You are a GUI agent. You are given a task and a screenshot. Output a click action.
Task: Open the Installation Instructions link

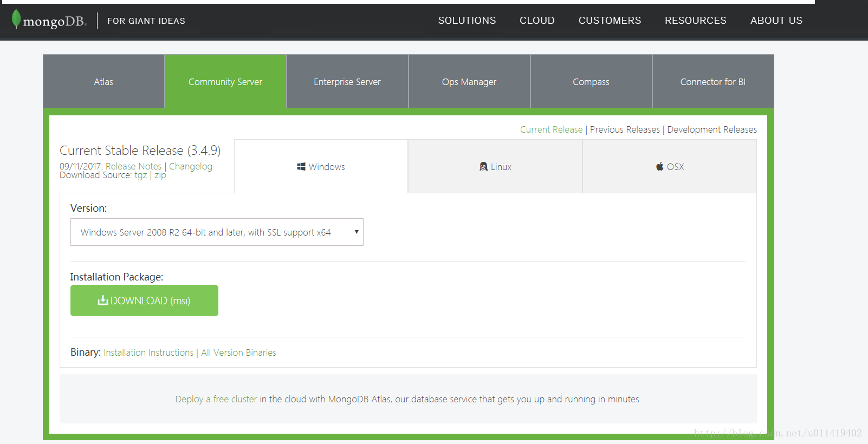pyautogui.click(x=148, y=352)
